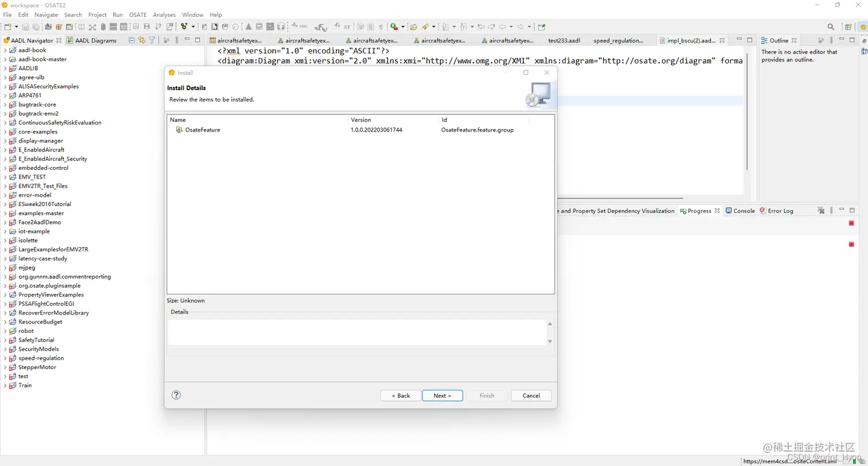868x466 pixels.
Task: Click the XML toolbar icon
Action: pos(300,26)
